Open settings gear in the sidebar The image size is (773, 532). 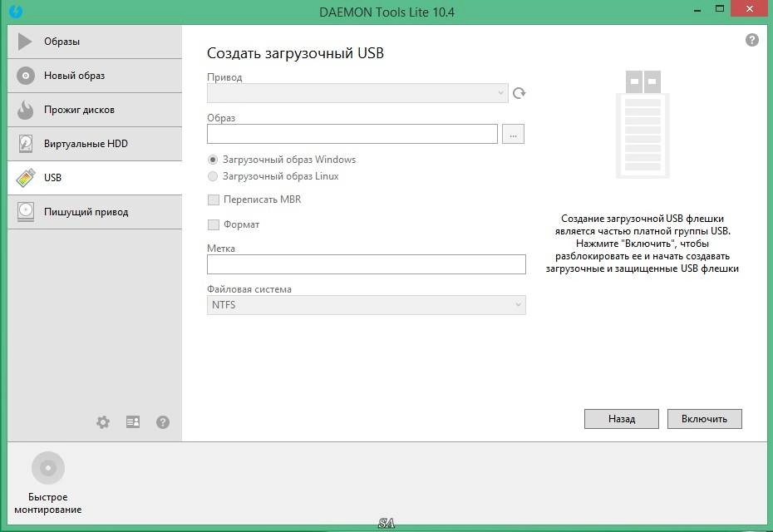coord(103,422)
